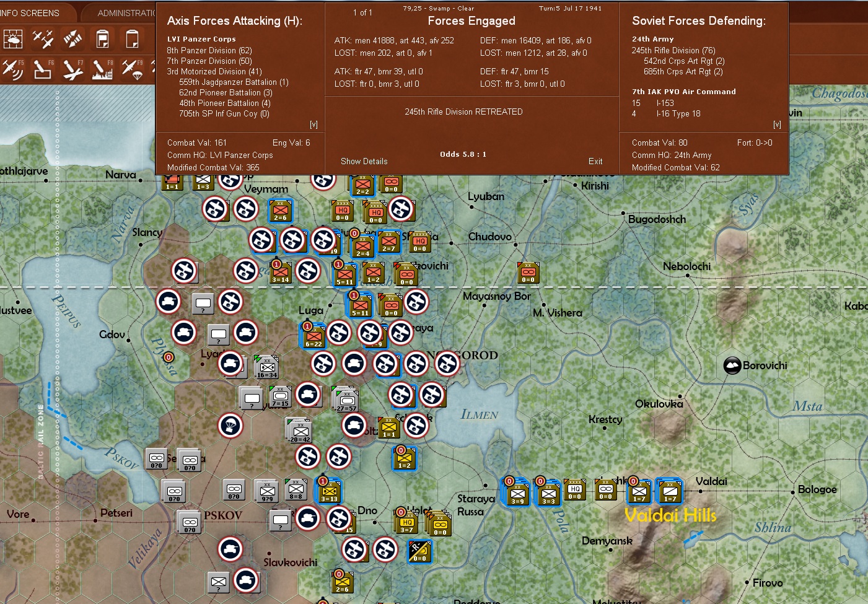Click the 7th IAK PVO Air Command heading
The height and width of the screenshot is (604, 868).
click(684, 92)
